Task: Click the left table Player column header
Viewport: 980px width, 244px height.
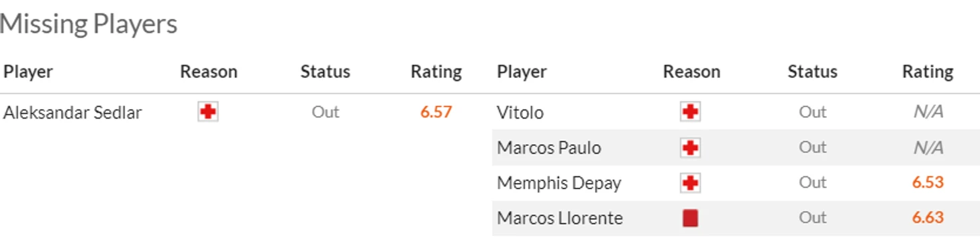Action: point(28,72)
